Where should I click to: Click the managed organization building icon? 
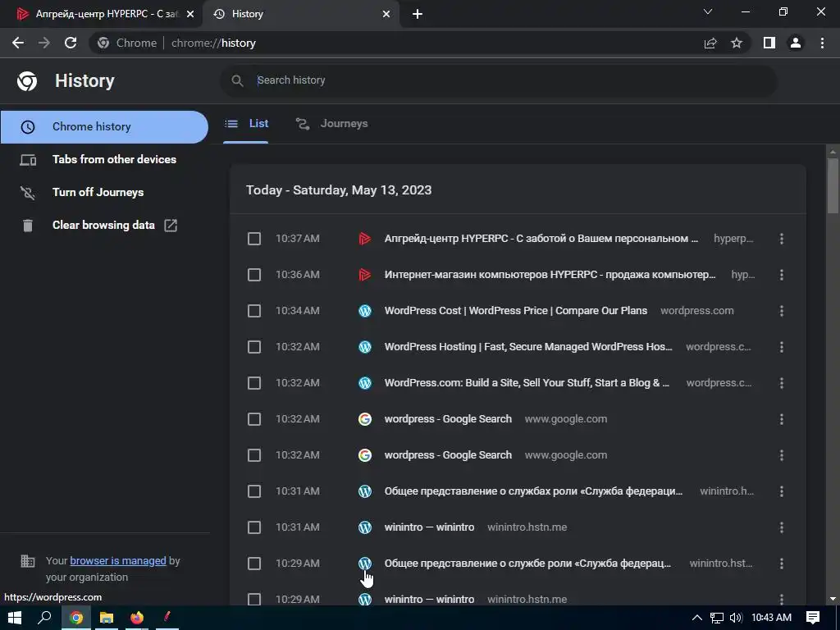27,561
